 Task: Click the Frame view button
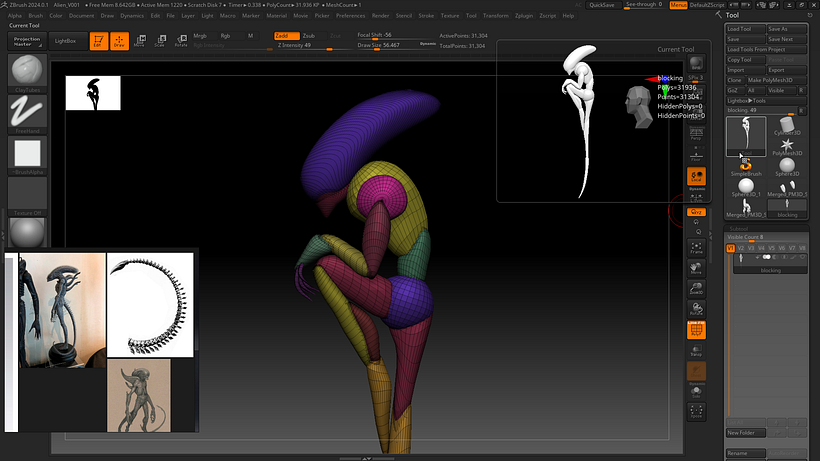[696, 247]
